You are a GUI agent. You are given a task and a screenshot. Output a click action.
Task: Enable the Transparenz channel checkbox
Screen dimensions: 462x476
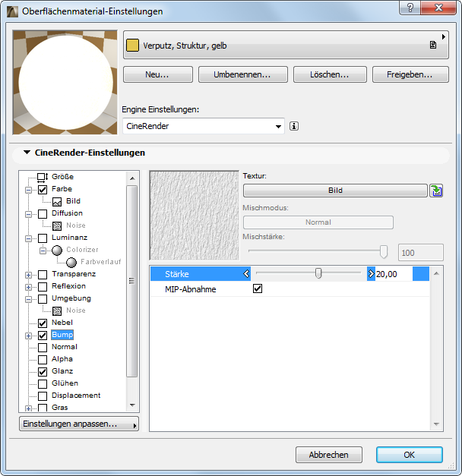coord(43,275)
